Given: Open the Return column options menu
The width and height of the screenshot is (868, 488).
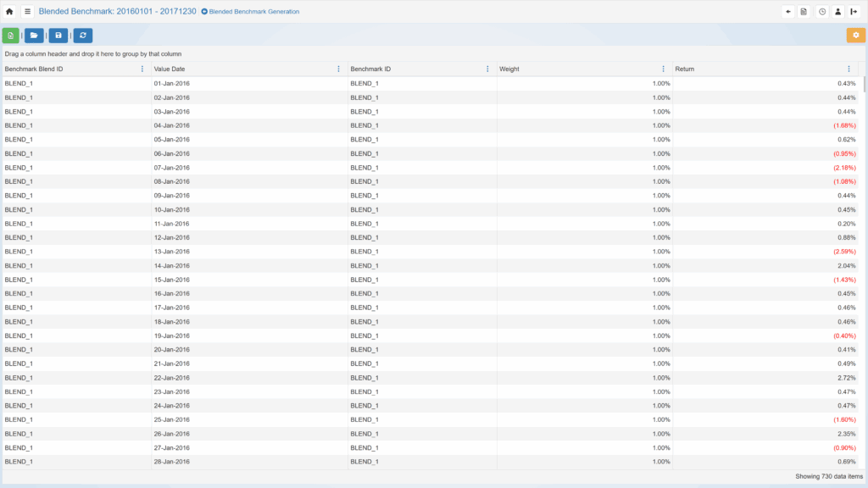Looking at the screenshot, I should (x=849, y=69).
